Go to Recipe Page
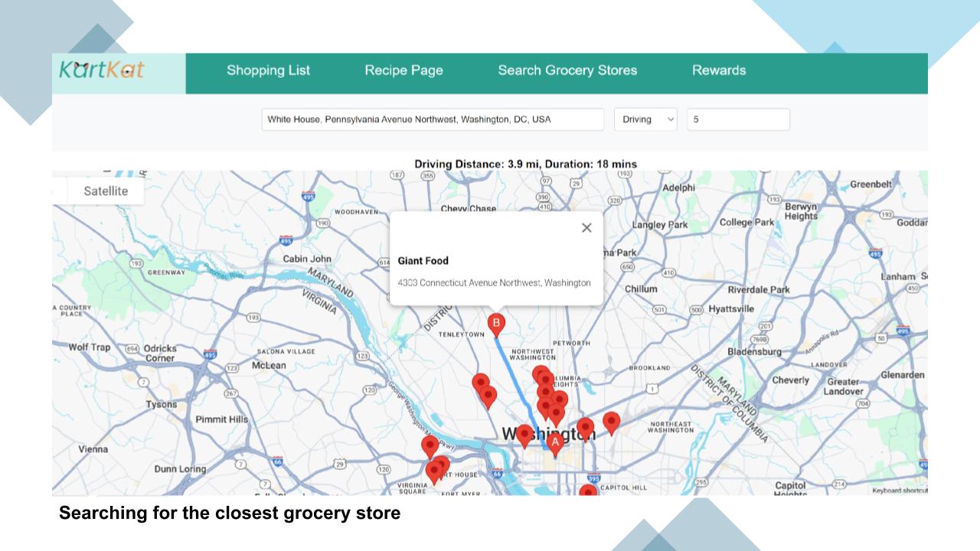This screenshot has height=551, width=980. pyautogui.click(x=403, y=70)
